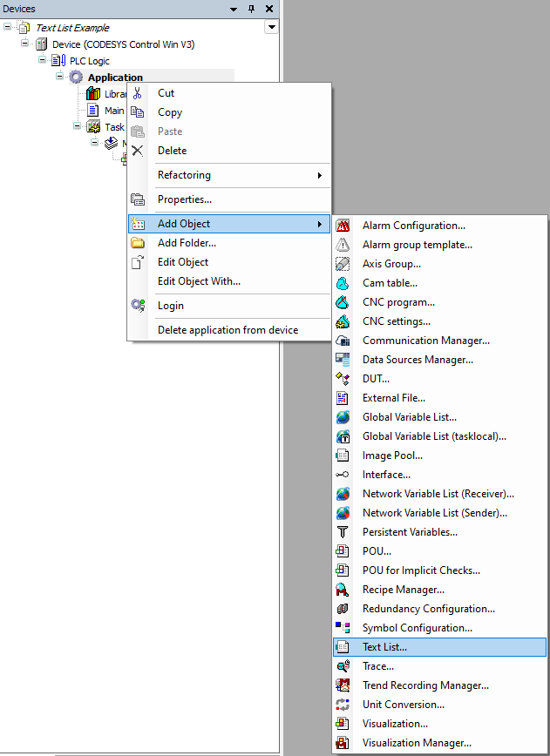
Task: Select Delete application from device
Action: [229, 330]
